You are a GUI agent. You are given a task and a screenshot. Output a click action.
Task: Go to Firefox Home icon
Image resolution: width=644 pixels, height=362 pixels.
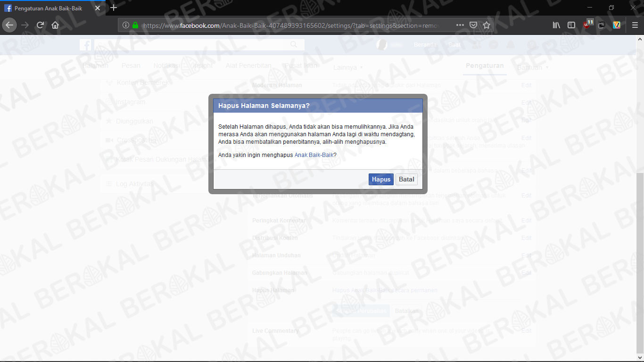pyautogui.click(x=55, y=25)
